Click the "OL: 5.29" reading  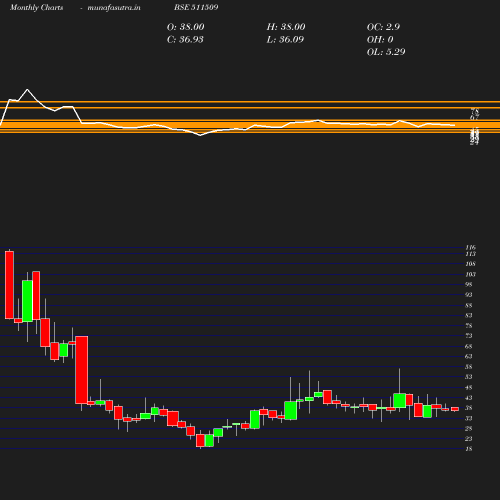(x=386, y=52)
